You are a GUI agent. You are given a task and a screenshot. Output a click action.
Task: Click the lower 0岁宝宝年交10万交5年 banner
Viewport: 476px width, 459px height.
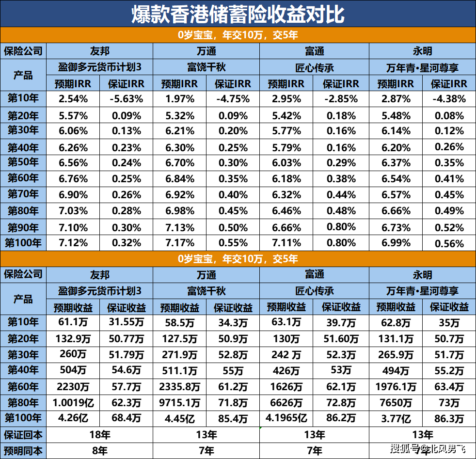238,259
